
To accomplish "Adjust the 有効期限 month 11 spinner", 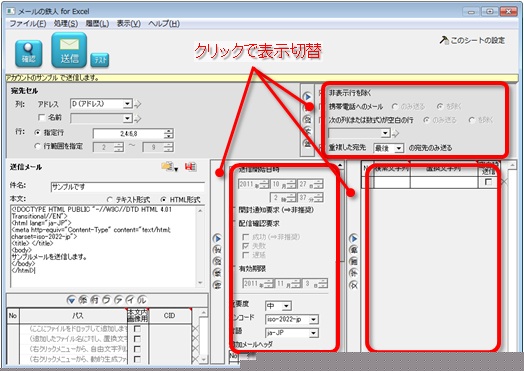I will point(296,284).
